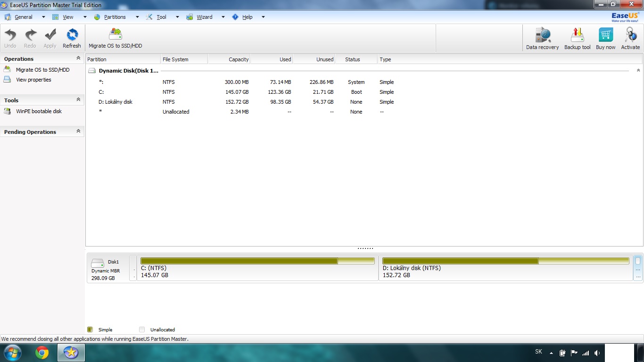Select View properties in Operations panel
The height and width of the screenshot is (362, 644).
pos(33,80)
